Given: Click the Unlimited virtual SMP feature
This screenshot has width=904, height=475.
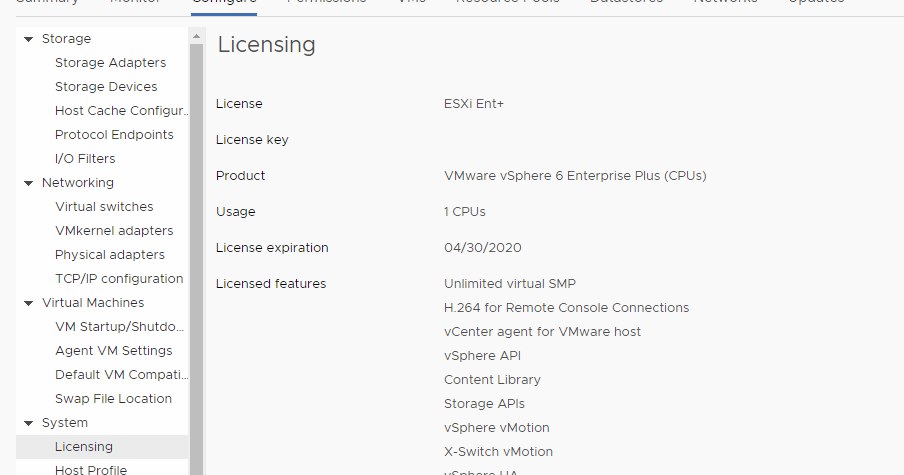Looking at the screenshot, I should [510, 284].
